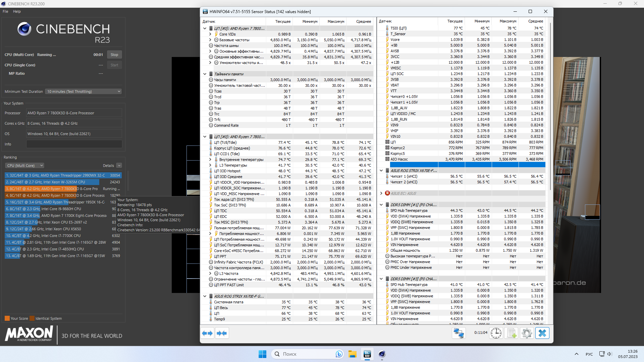Click the collapse columns arrows button in HWiNFO

222,333
